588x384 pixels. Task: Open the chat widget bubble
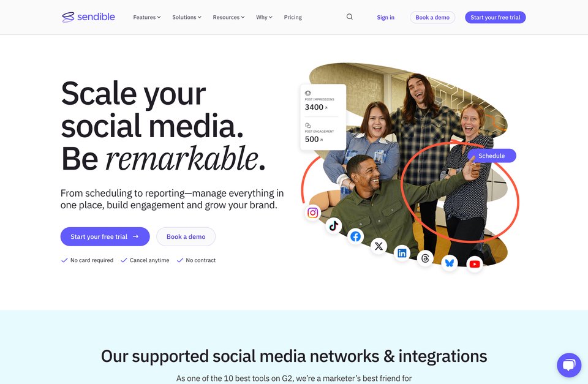tap(569, 365)
